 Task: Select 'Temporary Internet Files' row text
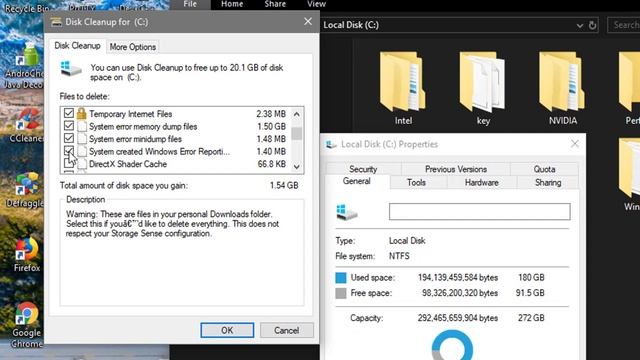point(130,114)
